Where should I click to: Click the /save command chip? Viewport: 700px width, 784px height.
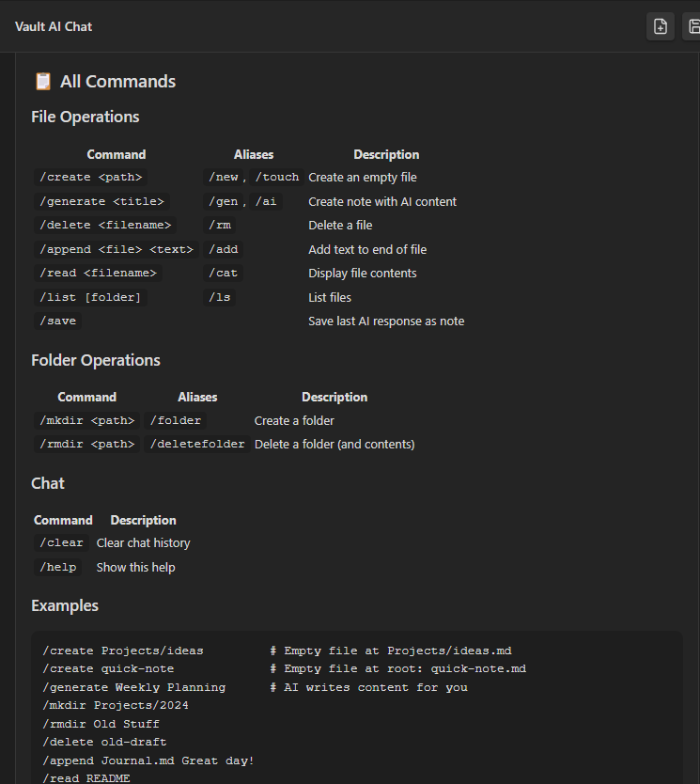57,321
